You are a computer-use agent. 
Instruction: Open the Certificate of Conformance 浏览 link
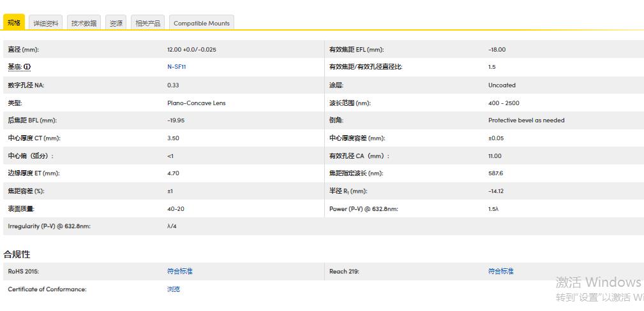point(174,289)
